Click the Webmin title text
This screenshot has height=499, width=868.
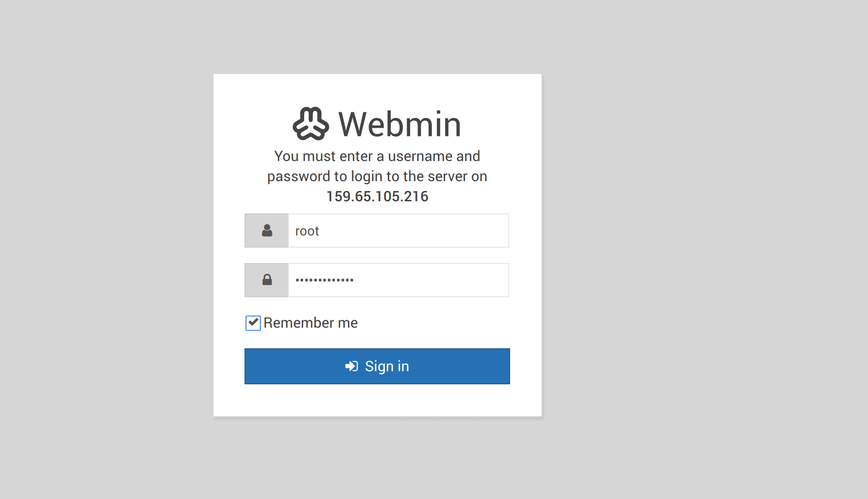point(400,125)
